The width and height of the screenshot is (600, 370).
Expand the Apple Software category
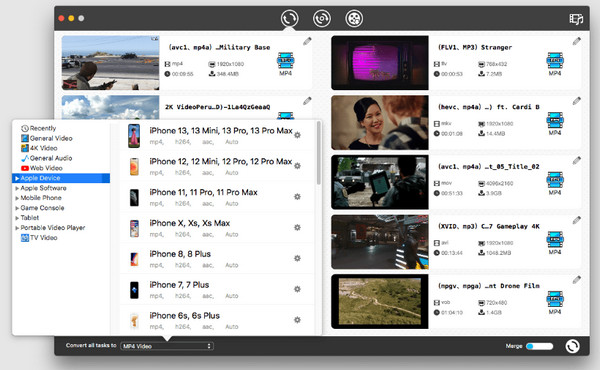[17, 188]
